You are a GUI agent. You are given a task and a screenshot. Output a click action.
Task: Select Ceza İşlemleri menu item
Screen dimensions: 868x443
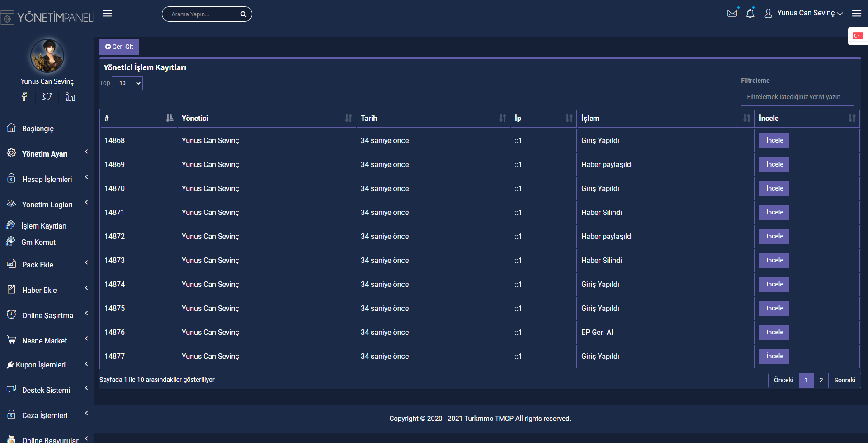pyautogui.click(x=45, y=415)
